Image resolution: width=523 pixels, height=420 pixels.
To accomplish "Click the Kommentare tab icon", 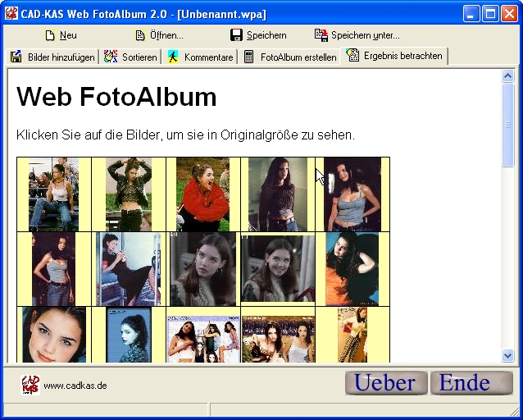I will coord(173,57).
